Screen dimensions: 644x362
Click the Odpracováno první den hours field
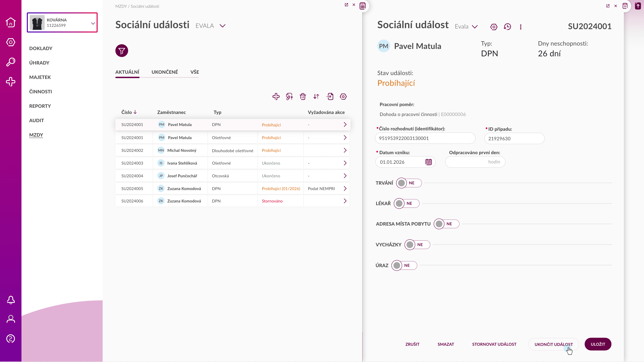pyautogui.click(x=475, y=162)
